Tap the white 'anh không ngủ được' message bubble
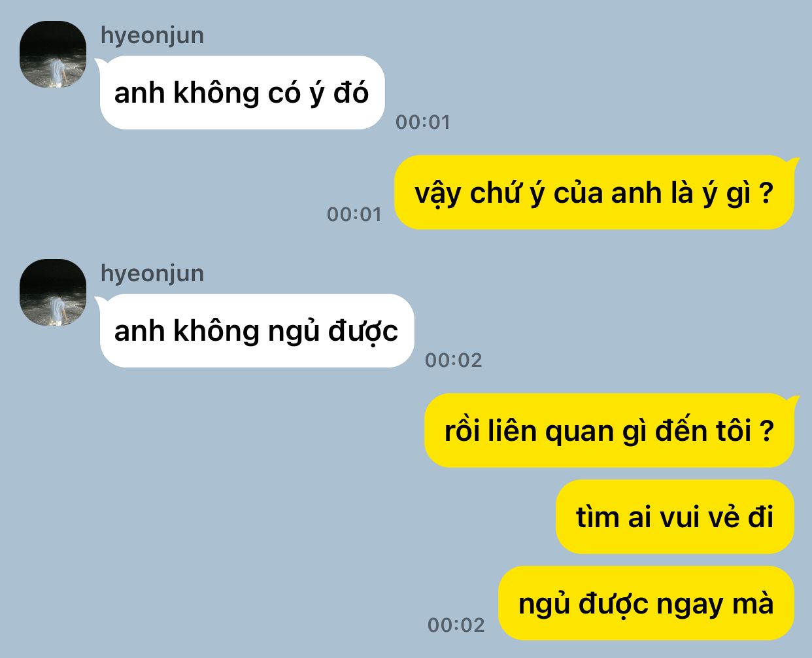This screenshot has width=812, height=658. coord(257,330)
